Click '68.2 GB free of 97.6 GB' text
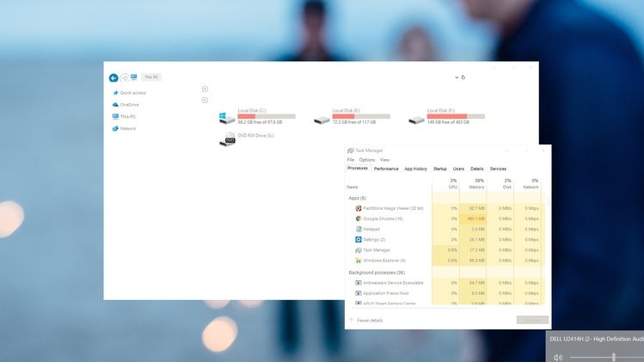Screen dimensions: 644x362 pyautogui.click(x=260, y=122)
